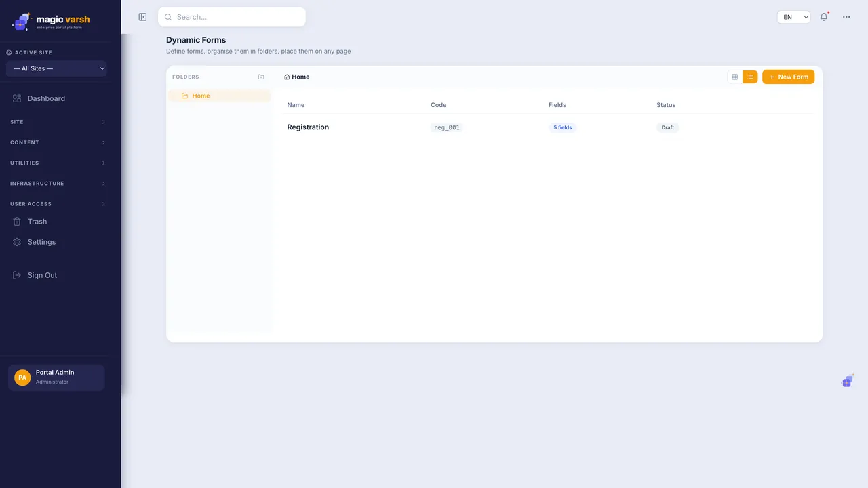
Task: Click the 5 fields badge
Action: tap(562, 127)
